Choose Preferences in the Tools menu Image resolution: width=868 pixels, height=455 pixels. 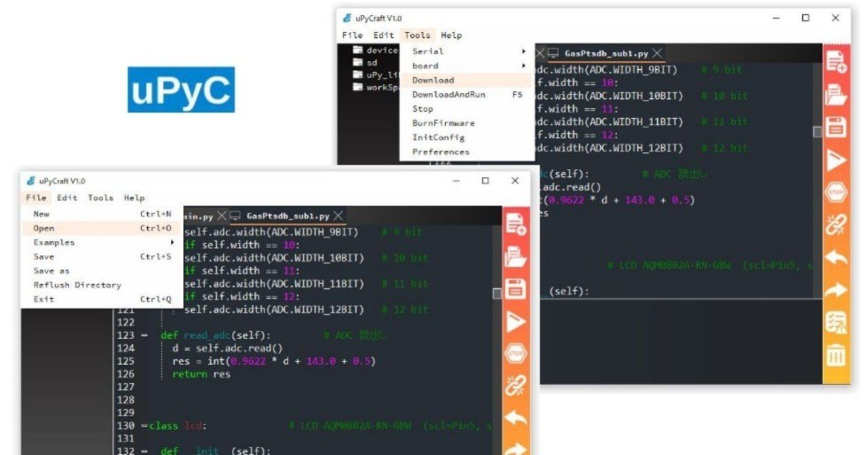pos(440,151)
